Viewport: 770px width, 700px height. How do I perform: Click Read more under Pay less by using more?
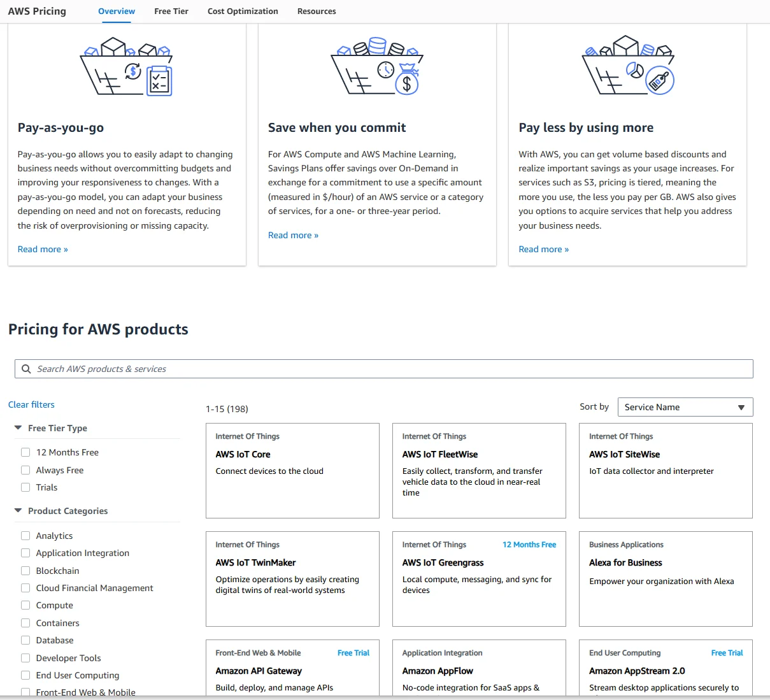point(544,249)
